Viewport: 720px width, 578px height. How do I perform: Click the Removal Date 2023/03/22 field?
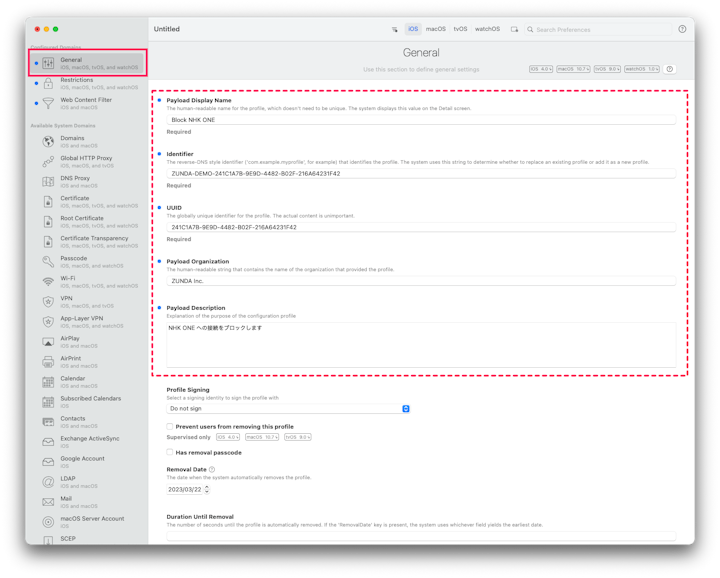coord(185,489)
